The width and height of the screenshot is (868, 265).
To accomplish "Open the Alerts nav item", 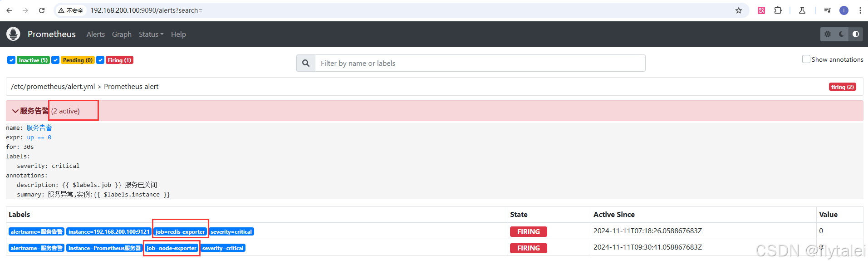I will [x=96, y=34].
